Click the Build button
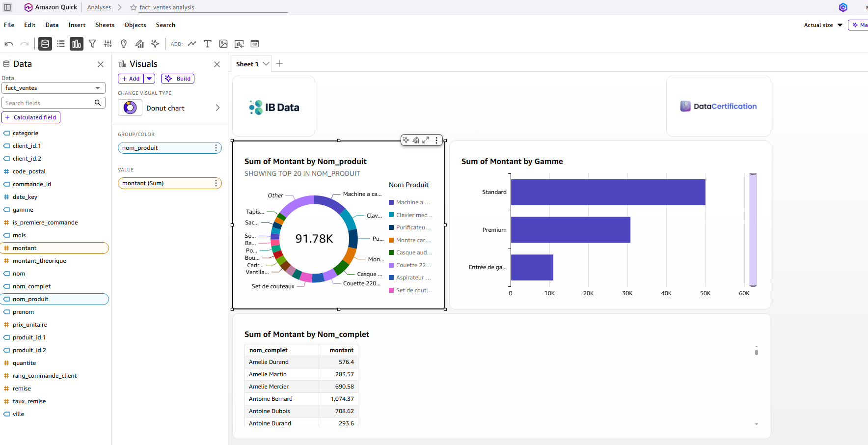Image resolution: width=868 pixels, height=445 pixels. click(178, 79)
